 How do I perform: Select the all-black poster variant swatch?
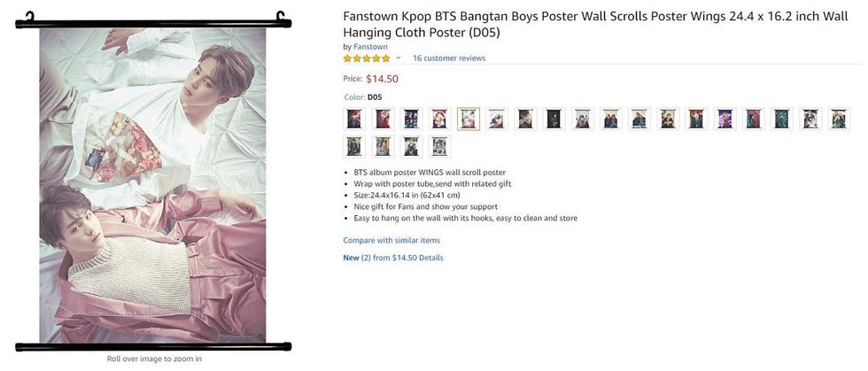(554, 119)
